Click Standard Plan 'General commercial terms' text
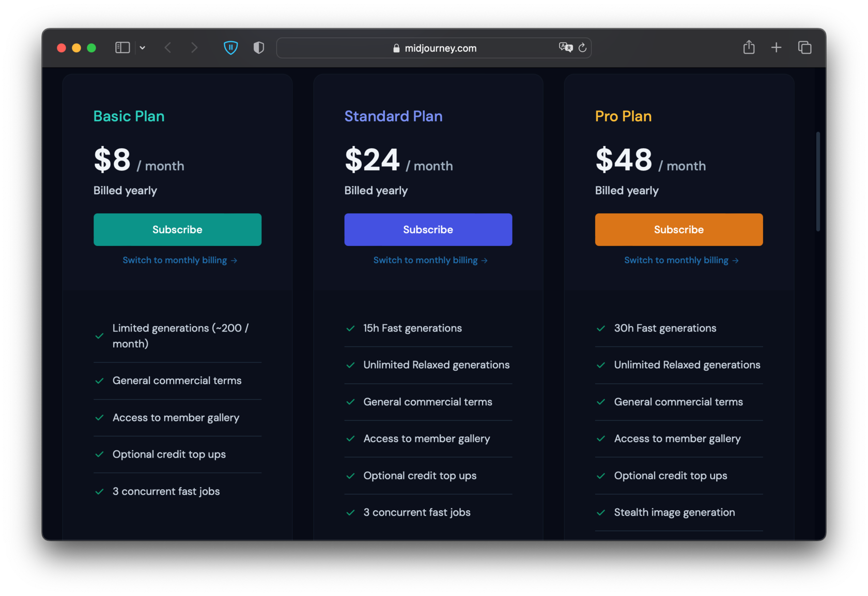Image resolution: width=868 pixels, height=596 pixels. [427, 402]
